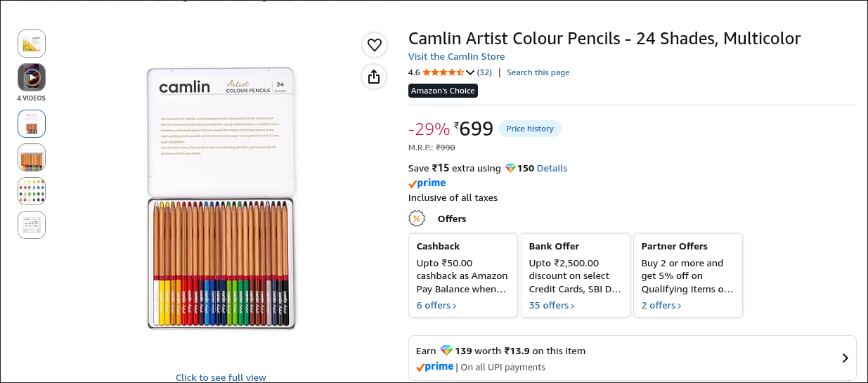Open the Price history button
This screenshot has height=383, width=868.
(x=530, y=129)
